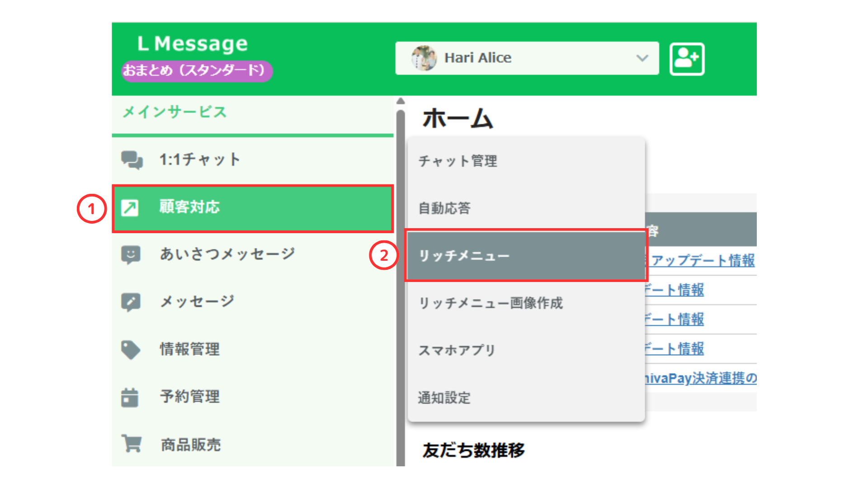Viewport: 868px width, 488px height.
Task: Click the Hari Alice profile thumbnail
Action: (424, 58)
